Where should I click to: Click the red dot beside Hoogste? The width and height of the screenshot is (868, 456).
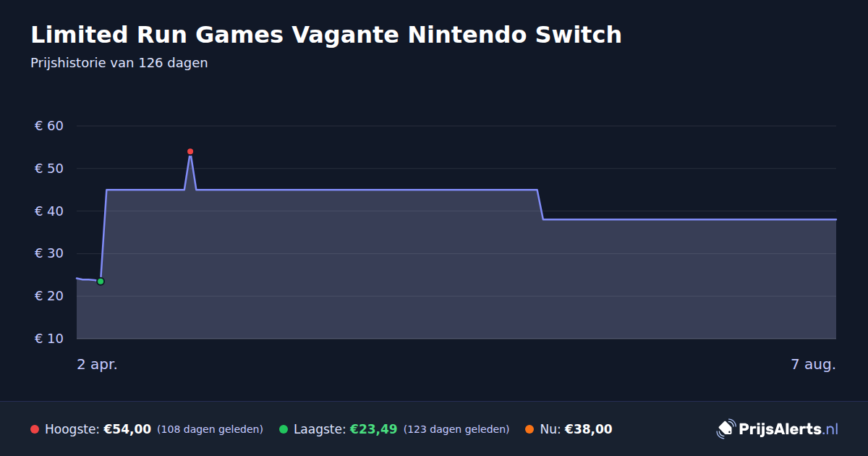pyautogui.click(x=35, y=429)
